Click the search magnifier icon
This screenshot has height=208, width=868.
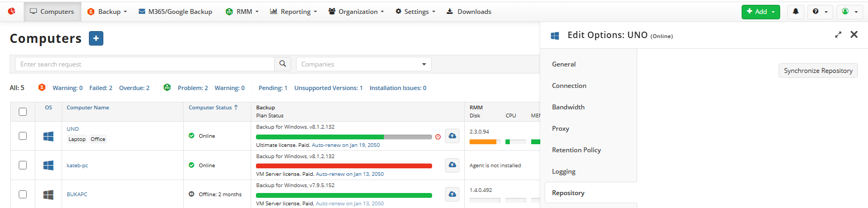(x=283, y=64)
